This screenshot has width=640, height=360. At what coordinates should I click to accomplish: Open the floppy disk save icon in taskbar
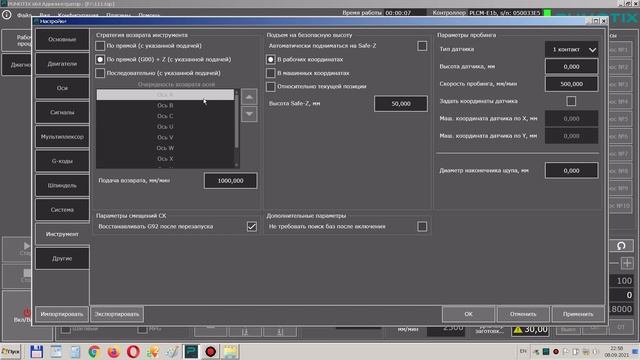36,351
